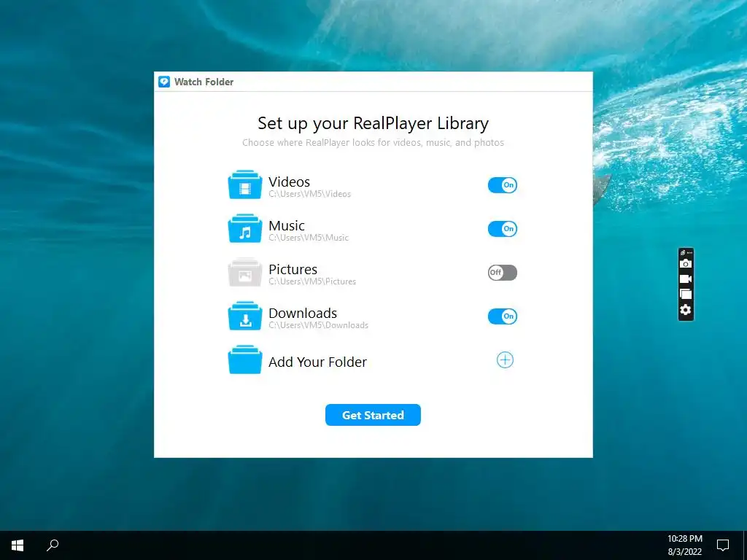Screen dimensions: 747x560
Task: Click the subtitle about where RealPlayer looks
Action: click(x=373, y=142)
